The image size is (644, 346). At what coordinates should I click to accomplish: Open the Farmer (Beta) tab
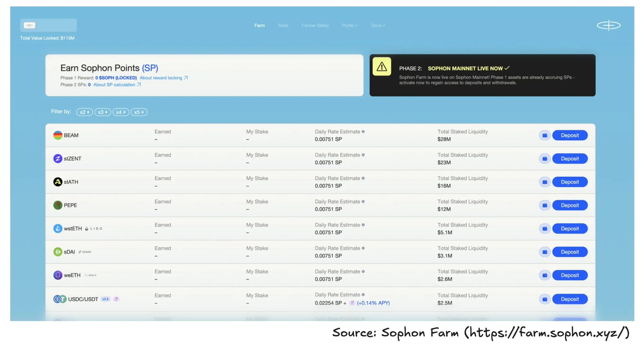point(315,26)
